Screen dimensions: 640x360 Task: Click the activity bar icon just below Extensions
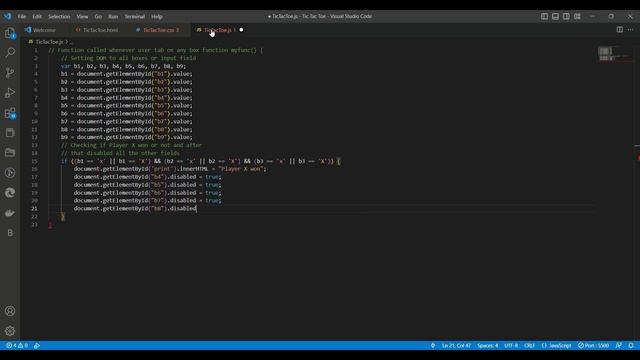pos(10,133)
